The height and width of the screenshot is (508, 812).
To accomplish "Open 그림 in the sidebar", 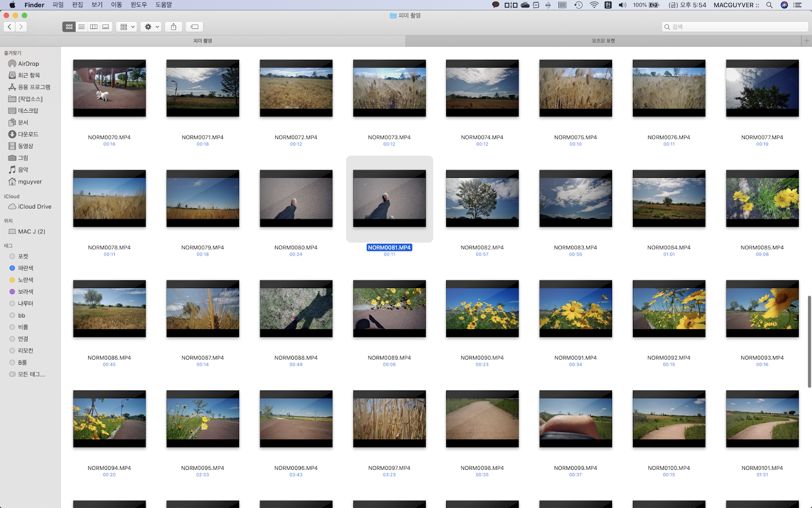I will 23,158.
